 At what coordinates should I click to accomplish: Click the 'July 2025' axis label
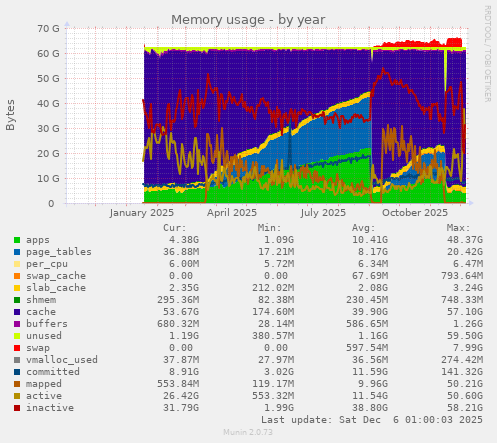[323, 213]
